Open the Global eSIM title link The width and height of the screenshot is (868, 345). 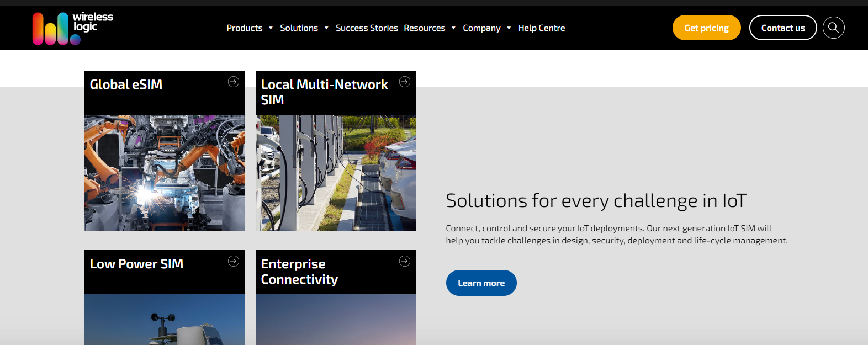[x=126, y=84]
